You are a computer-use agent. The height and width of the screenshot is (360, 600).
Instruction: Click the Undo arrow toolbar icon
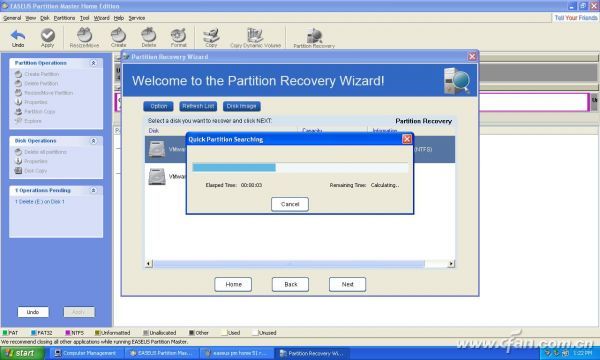coord(18,36)
